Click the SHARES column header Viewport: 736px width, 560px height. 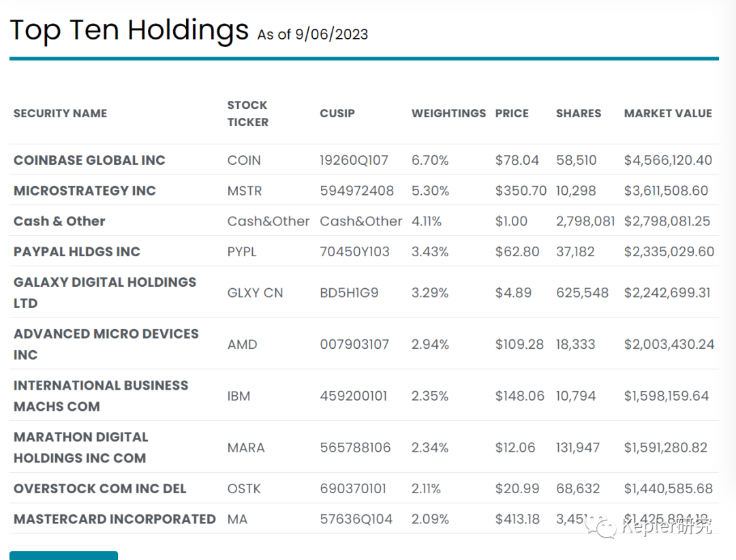579,114
